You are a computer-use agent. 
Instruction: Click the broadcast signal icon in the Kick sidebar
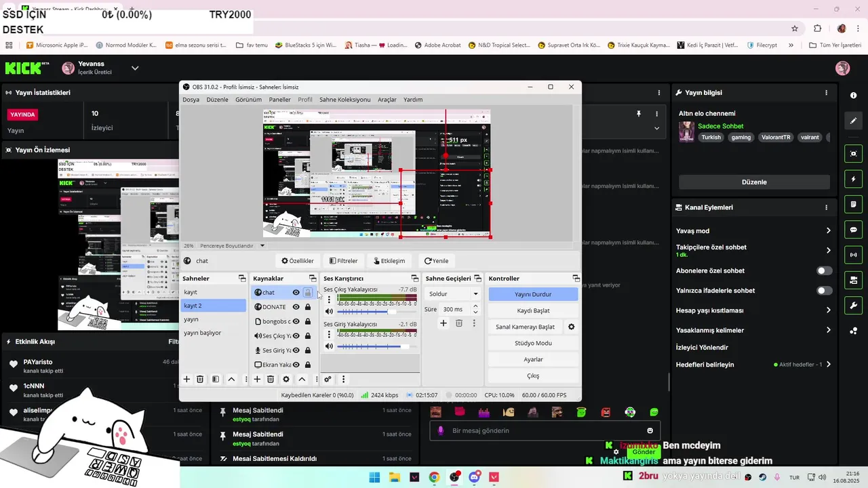(854, 255)
